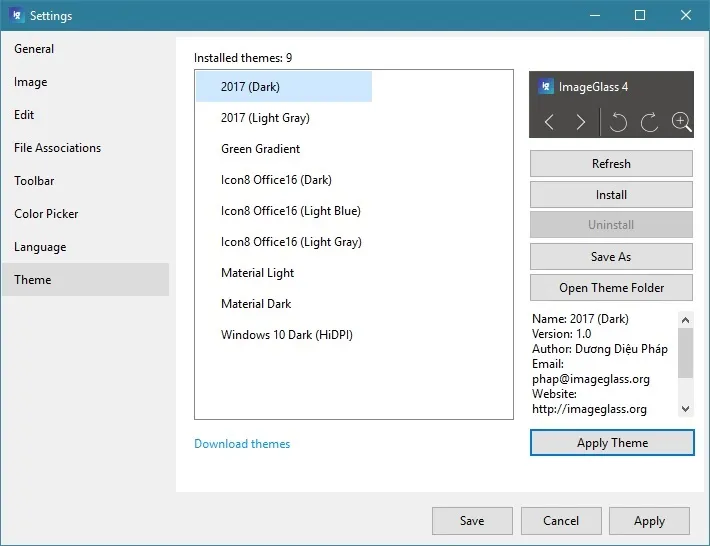Click the Installed themes: 9 label

click(x=243, y=58)
